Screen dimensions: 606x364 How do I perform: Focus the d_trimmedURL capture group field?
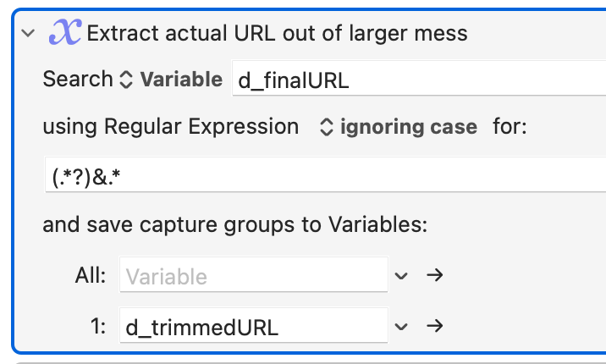tap(254, 325)
